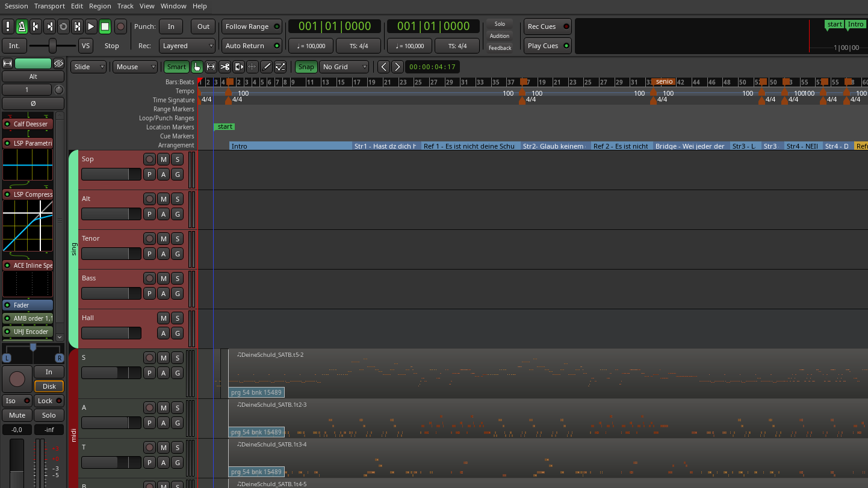This screenshot has height=488, width=868.
Task: Arm the global transport record button
Action: 120,26
